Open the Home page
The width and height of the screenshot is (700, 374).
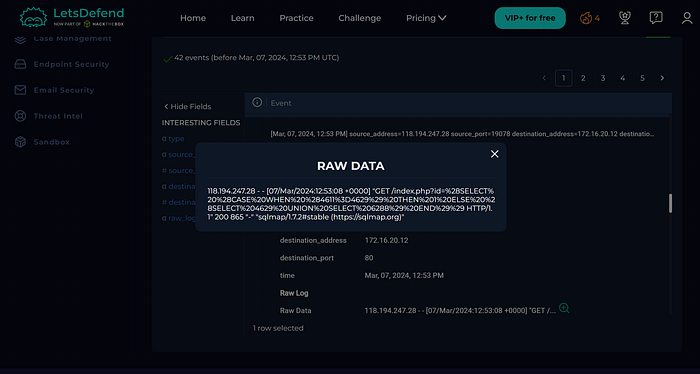tap(193, 18)
